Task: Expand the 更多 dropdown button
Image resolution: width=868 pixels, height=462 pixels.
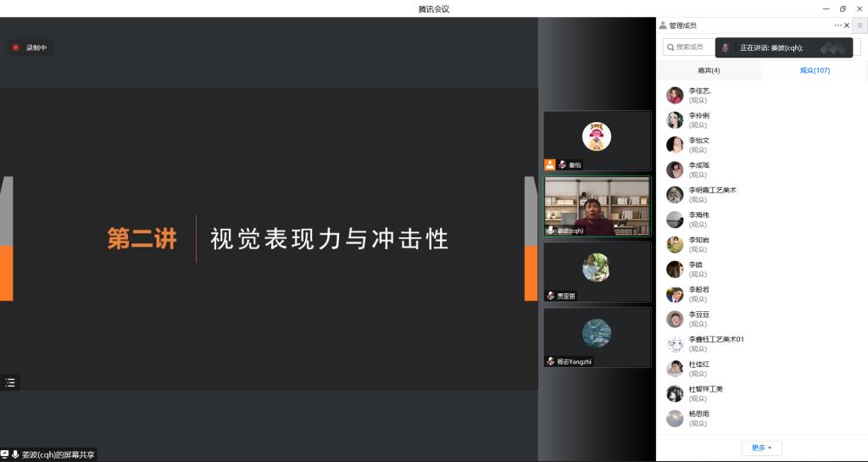Action: (761, 448)
